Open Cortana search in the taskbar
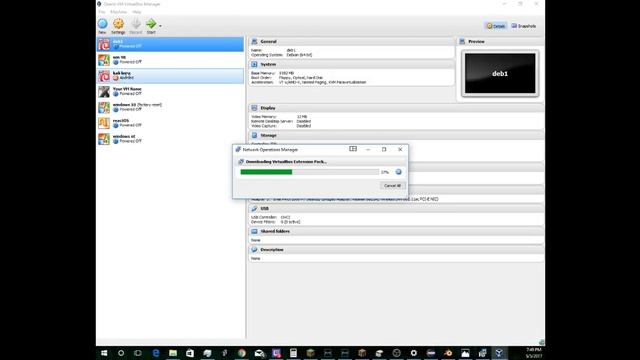Viewport: 640px width, 360px height. pos(121,353)
